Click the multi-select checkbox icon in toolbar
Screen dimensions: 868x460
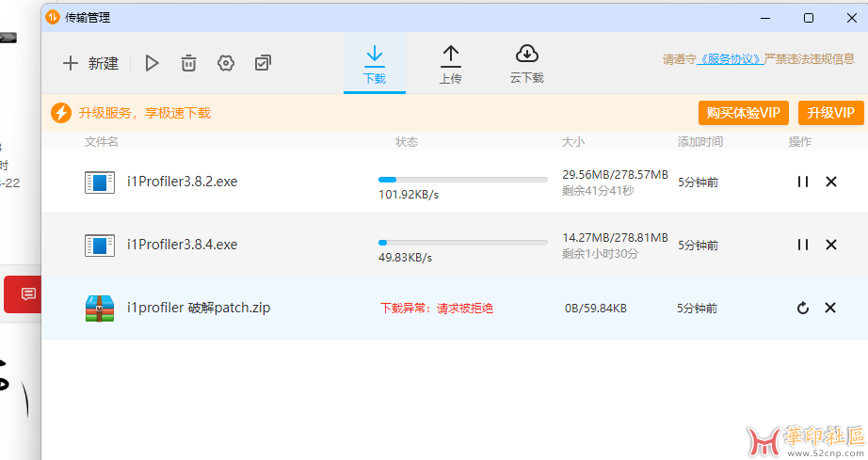pos(263,63)
